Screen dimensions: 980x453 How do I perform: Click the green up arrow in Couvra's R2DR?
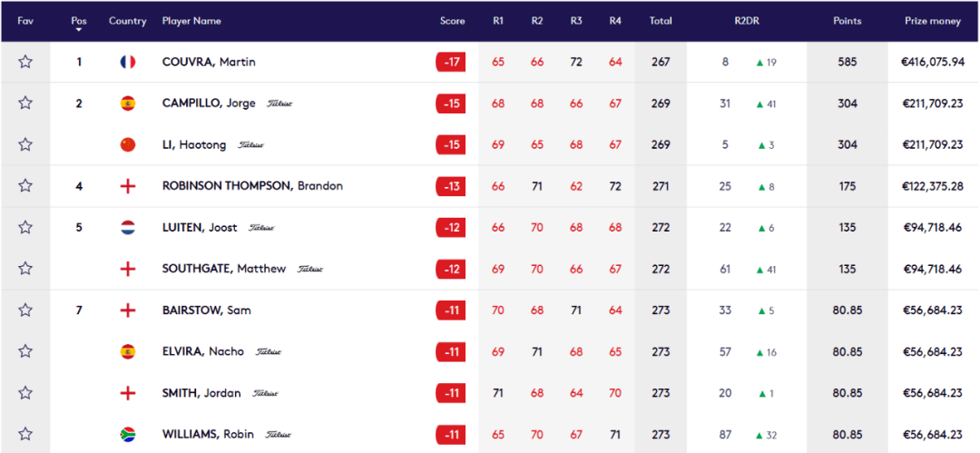tap(760, 63)
